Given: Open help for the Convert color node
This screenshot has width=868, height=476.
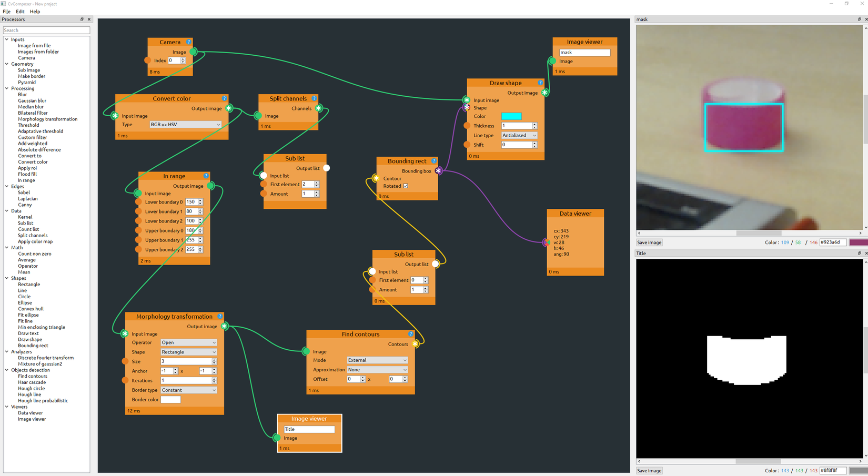Looking at the screenshot, I should tap(225, 98).
